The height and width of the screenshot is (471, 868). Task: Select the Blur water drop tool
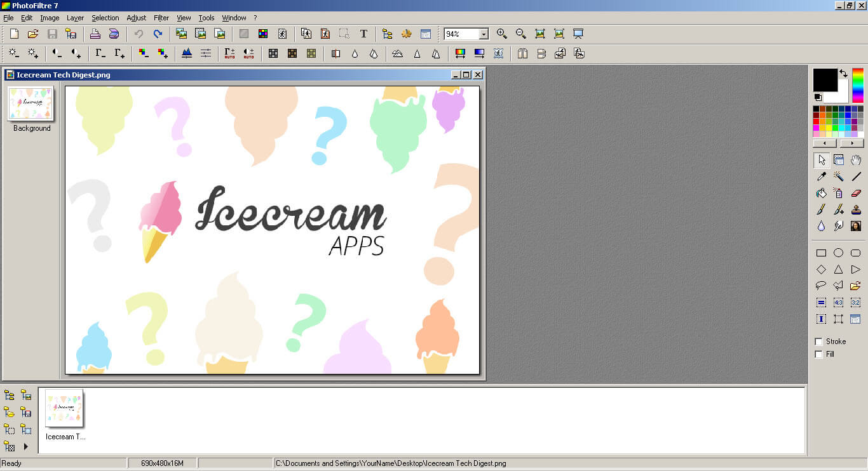click(821, 226)
